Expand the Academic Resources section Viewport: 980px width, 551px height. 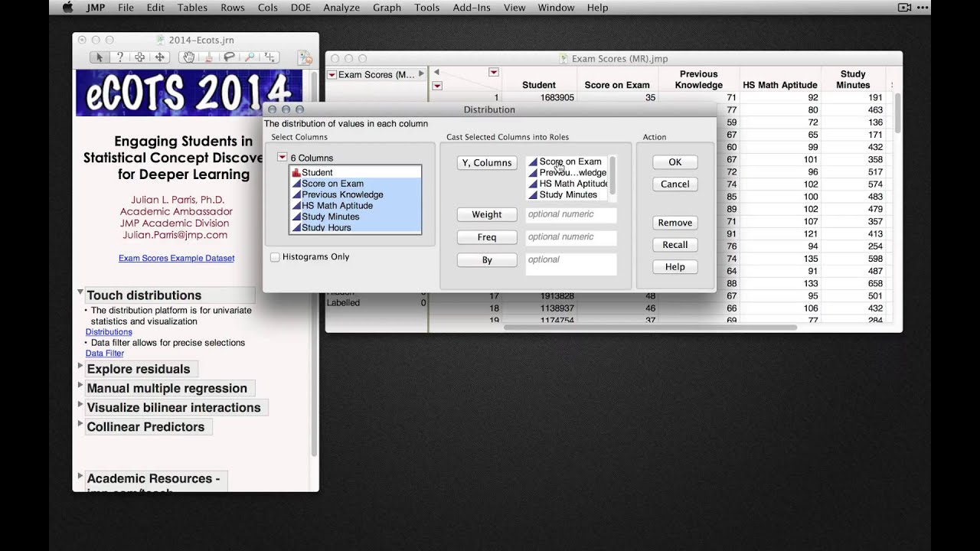tap(80, 476)
